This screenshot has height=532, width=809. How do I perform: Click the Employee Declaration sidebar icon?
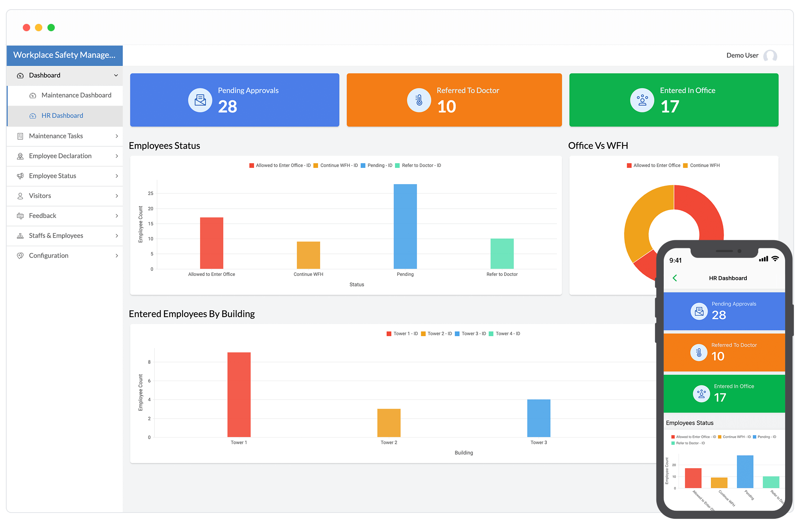pos(19,155)
